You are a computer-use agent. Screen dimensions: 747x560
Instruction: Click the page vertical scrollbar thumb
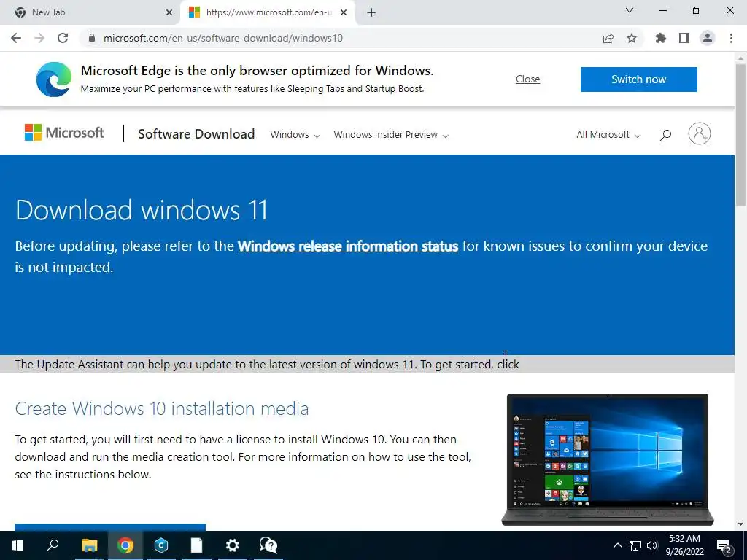point(741,134)
